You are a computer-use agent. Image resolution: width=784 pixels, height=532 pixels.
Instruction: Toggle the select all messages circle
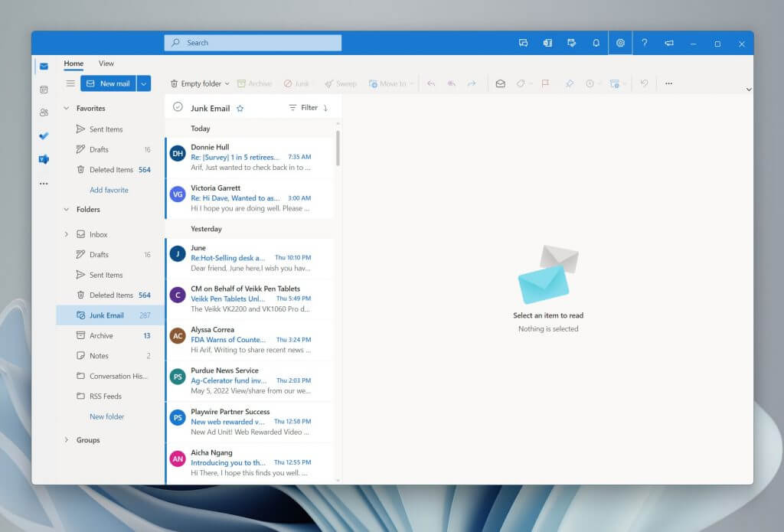pyautogui.click(x=178, y=107)
